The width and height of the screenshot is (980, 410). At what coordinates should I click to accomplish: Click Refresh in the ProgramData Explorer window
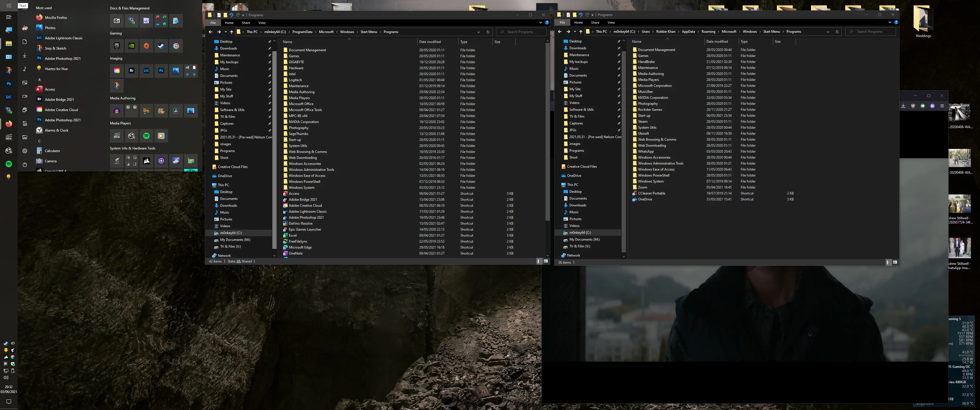(488, 32)
